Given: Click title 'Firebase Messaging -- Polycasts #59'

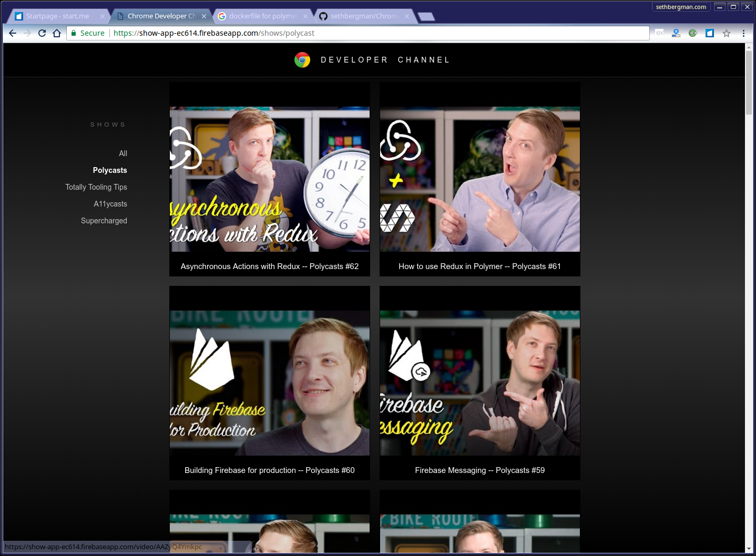Looking at the screenshot, I should point(480,470).
